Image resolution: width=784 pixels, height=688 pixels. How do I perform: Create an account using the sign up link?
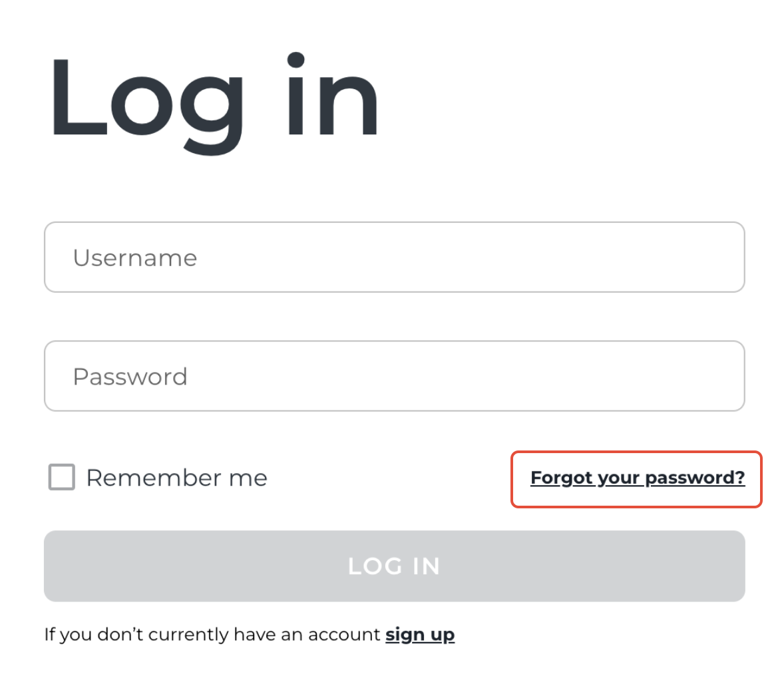420,635
